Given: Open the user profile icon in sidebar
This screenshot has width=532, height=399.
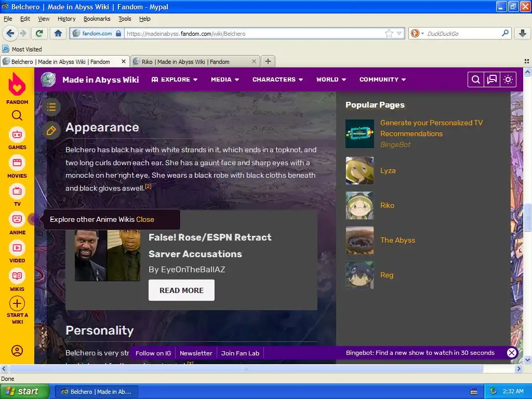Looking at the screenshot, I should click(17, 351).
